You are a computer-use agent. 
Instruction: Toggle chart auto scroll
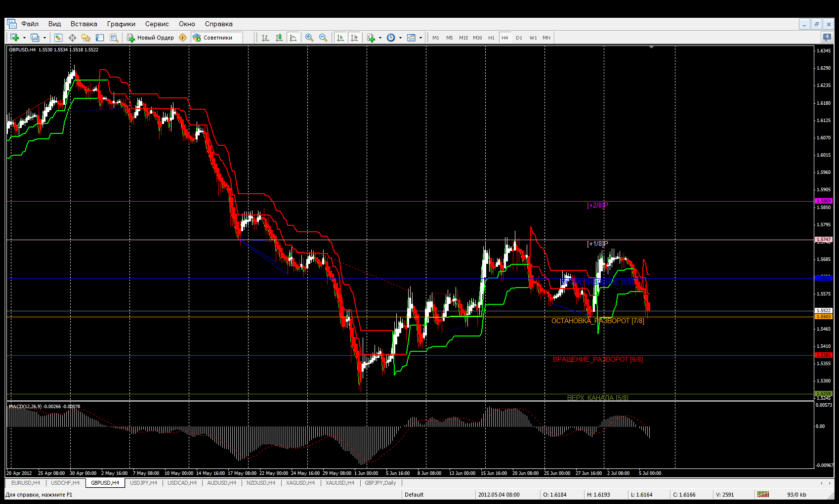(x=340, y=38)
